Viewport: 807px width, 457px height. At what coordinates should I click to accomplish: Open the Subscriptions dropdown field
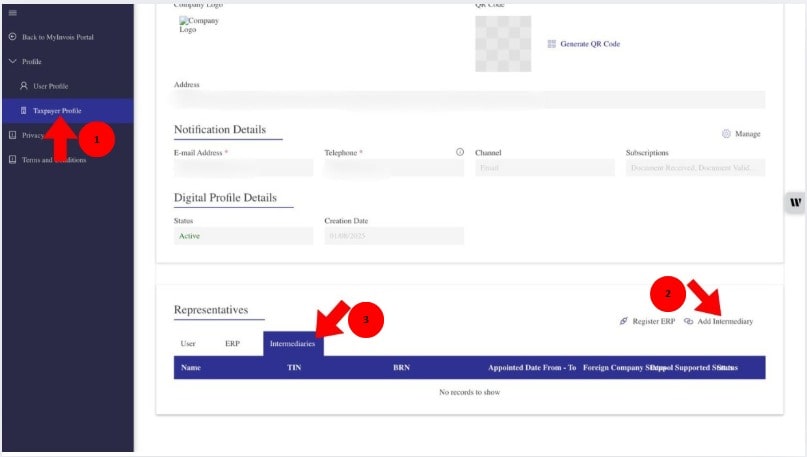click(x=695, y=168)
